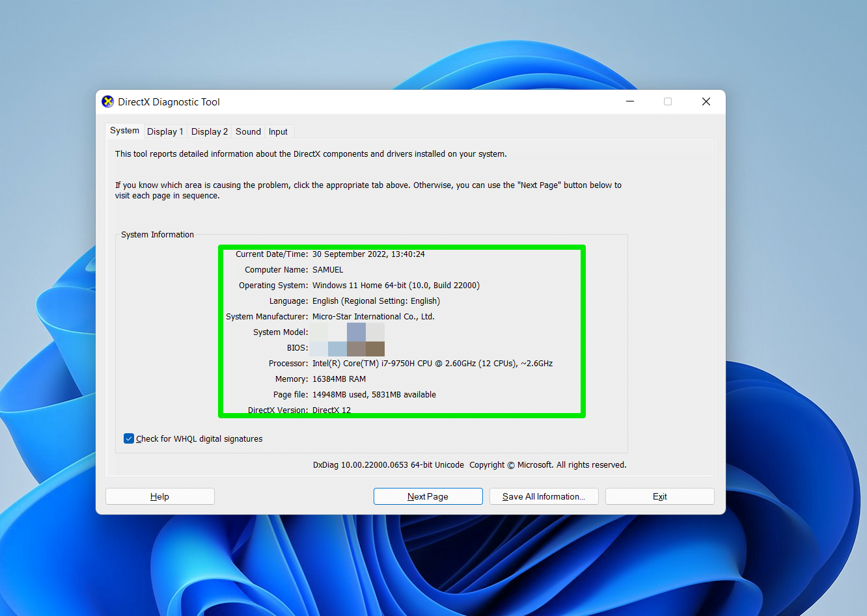This screenshot has width=867, height=616.
Task: Exit the DirectX Diagnostic Tool
Action: 660,496
